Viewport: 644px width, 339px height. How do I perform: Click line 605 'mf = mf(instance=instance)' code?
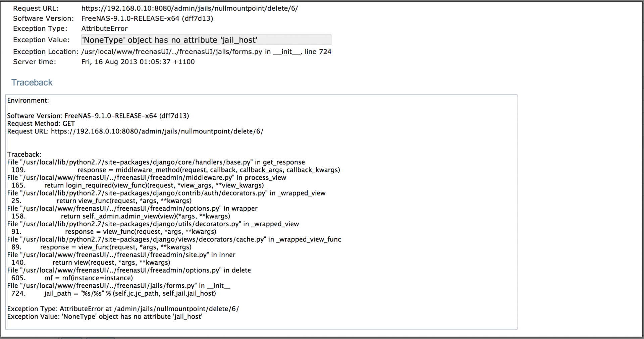pos(89,278)
